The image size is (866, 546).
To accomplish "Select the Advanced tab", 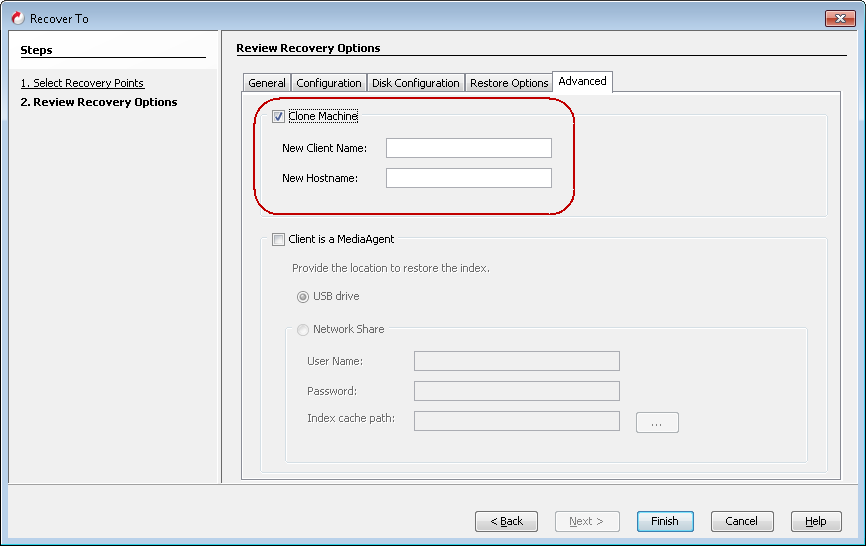I will tap(582, 81).
